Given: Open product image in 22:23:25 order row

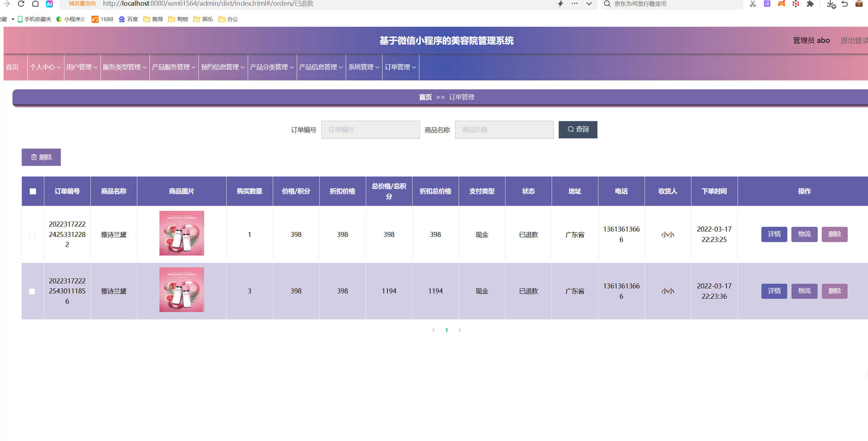Looking at the screenshot, I should point(182,233).
